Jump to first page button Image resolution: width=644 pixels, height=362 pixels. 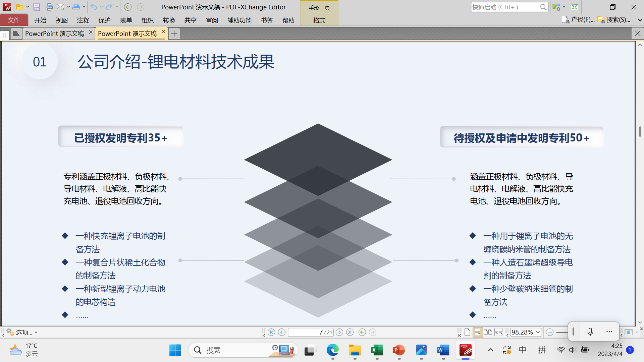(271, 332)
